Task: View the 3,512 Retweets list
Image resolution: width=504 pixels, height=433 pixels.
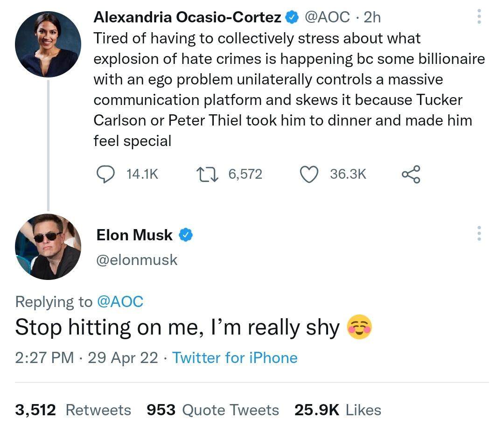Action: [73, 410]
